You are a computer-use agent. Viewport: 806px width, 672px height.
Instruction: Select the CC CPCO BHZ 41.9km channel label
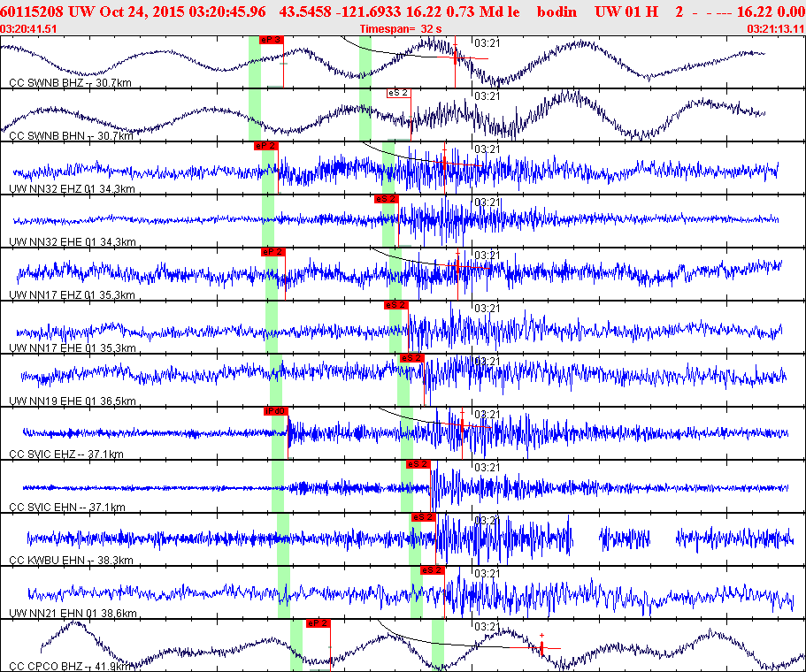coord(71,666)
